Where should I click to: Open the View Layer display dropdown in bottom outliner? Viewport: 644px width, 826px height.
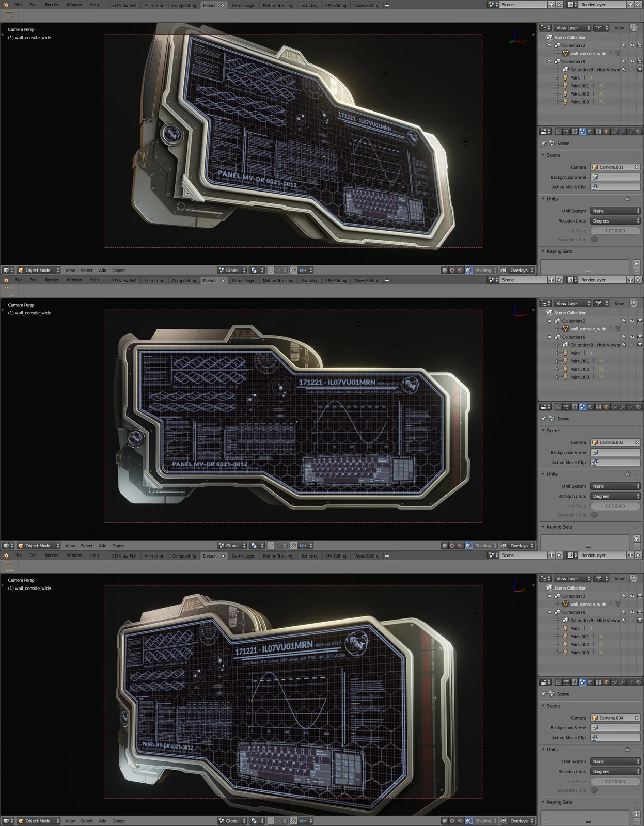(x=573, y=579)
